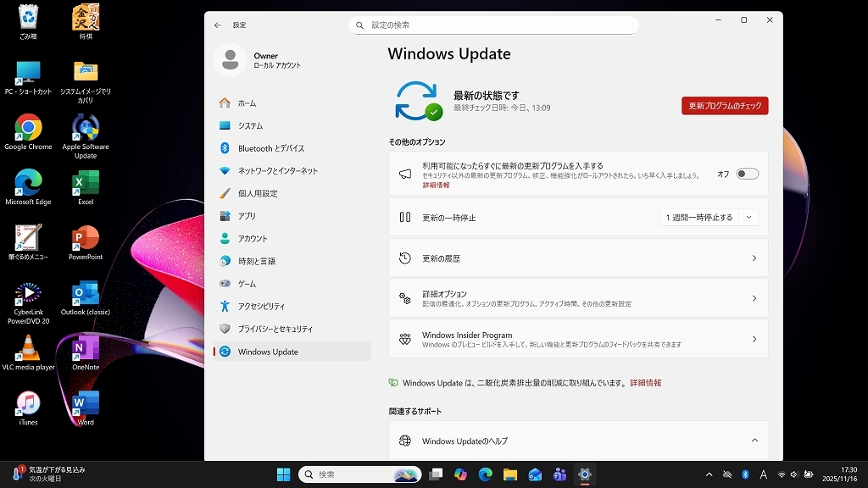Open PowerPoint desktop icon
The image size is (868, 488).
point(86,242)
